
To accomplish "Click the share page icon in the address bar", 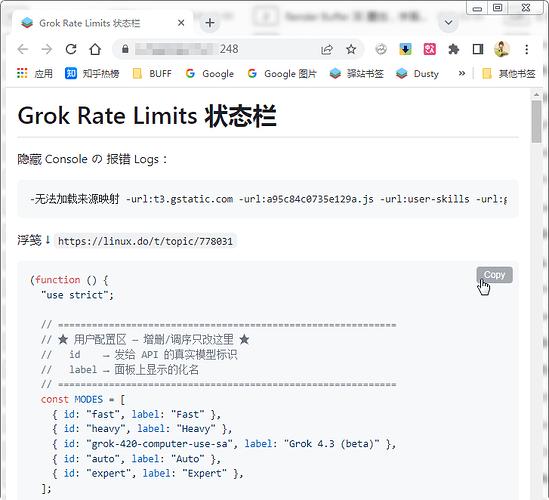I will point(327,49).
